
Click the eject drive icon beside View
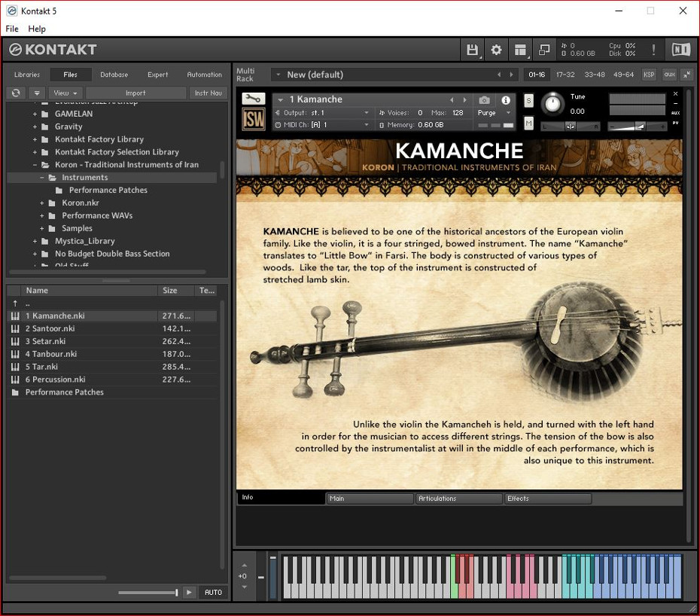click(x=37, y=93)
